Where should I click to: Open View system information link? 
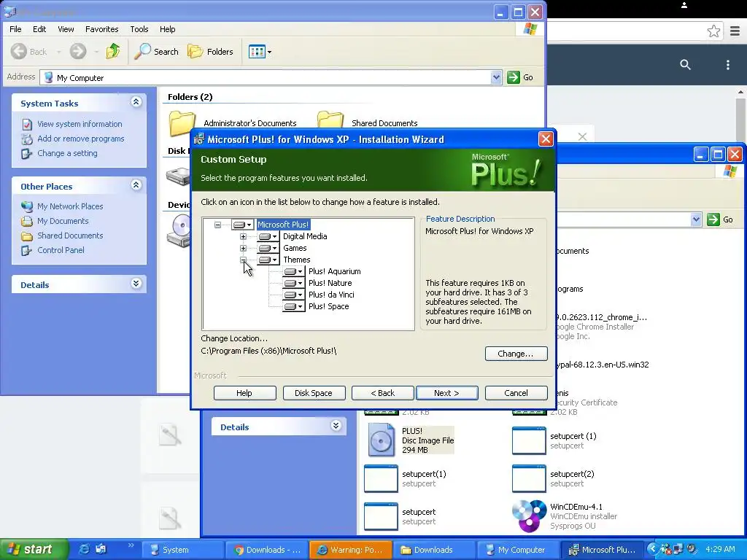(x=80, y=124)
